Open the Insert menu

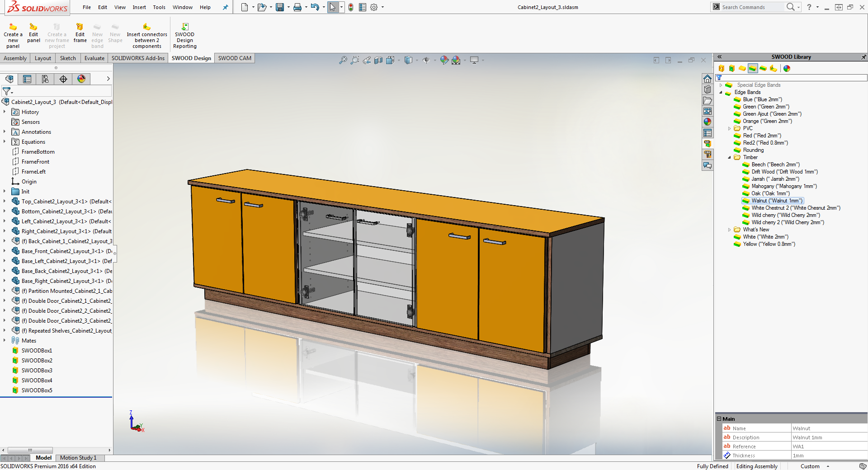(139, 7)
